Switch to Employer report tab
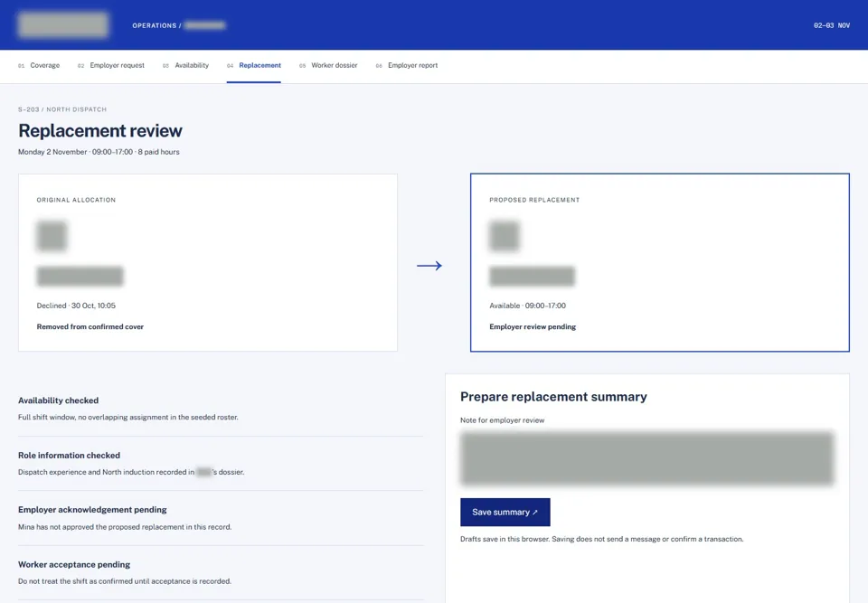Viewport: 868px width, 603px height. [x=407, y=65]
